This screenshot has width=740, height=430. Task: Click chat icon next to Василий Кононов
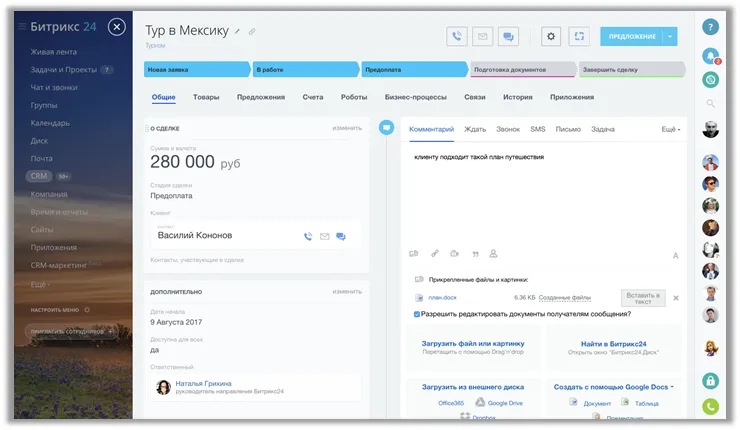[341, 236]
